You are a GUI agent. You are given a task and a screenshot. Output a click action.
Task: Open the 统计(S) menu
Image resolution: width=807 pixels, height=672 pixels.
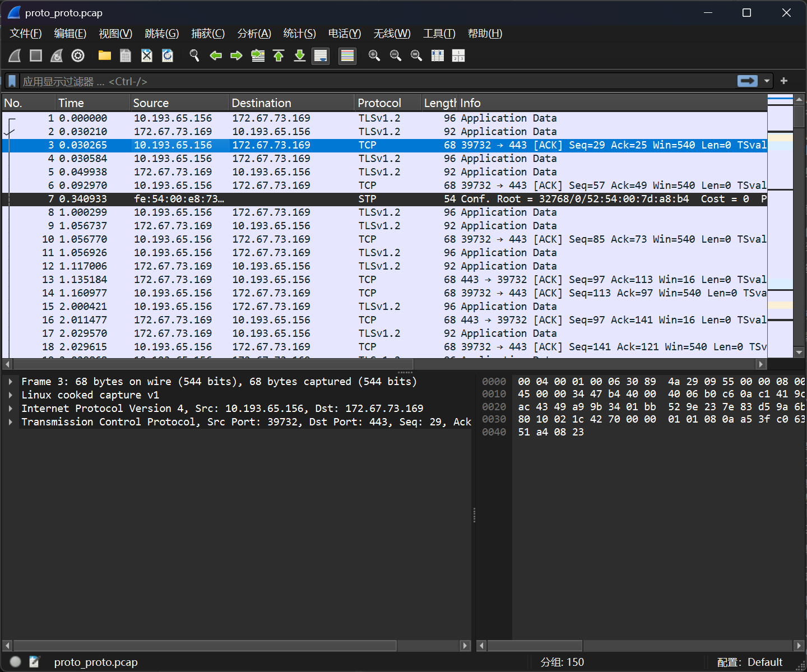pos(299,34)
